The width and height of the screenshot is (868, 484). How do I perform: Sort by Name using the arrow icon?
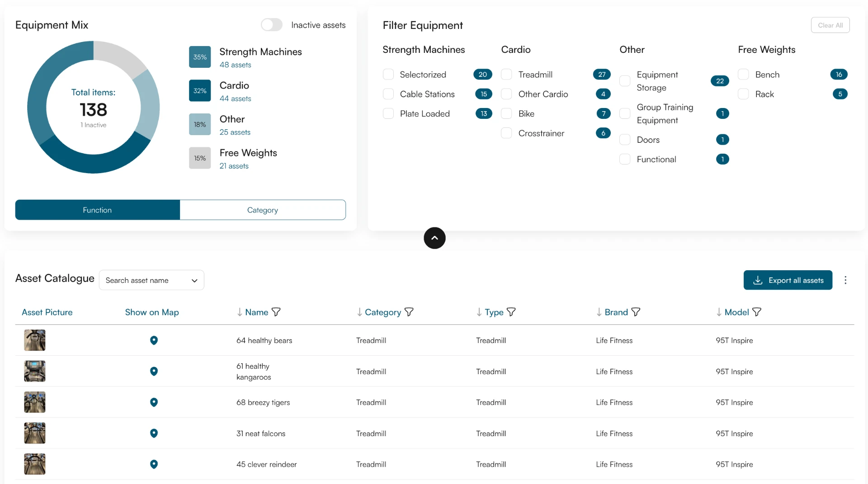(x=240, y=312)
